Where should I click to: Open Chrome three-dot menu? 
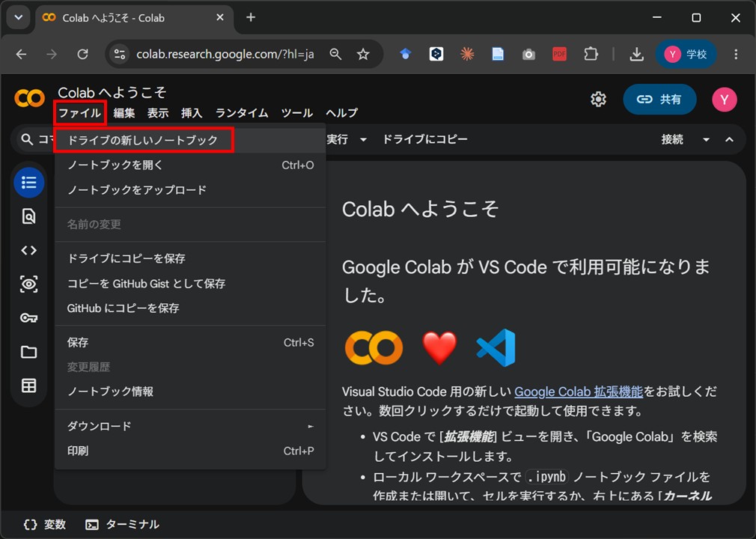pos(736,54)
